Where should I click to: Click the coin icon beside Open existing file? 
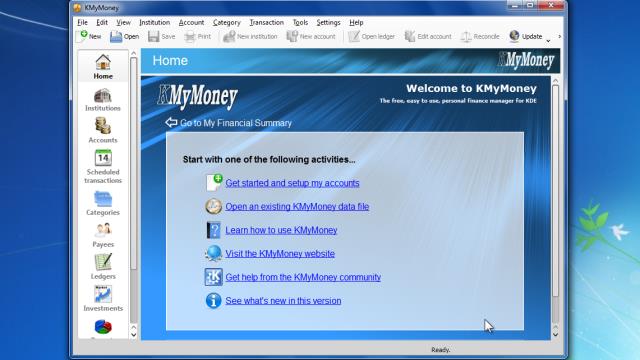[213, 207]
